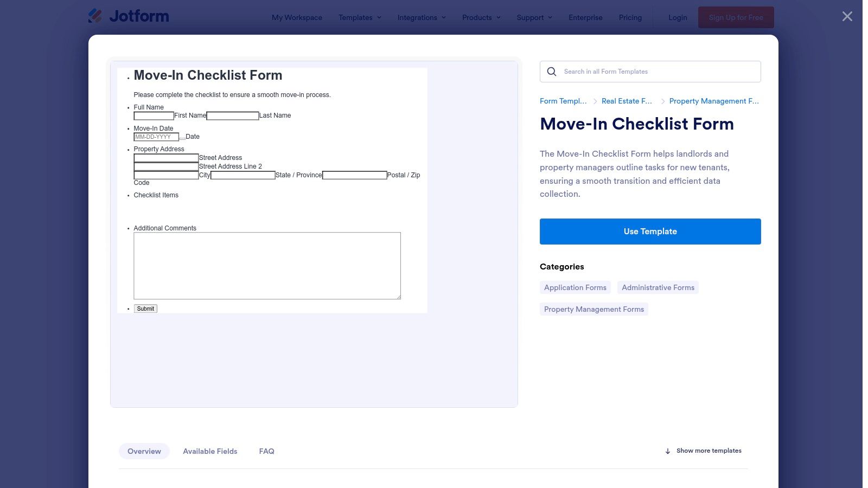The width and height of the screenshot is (868, 488).
Task: Click Submit on the form preview
Action: click(145, 308)
